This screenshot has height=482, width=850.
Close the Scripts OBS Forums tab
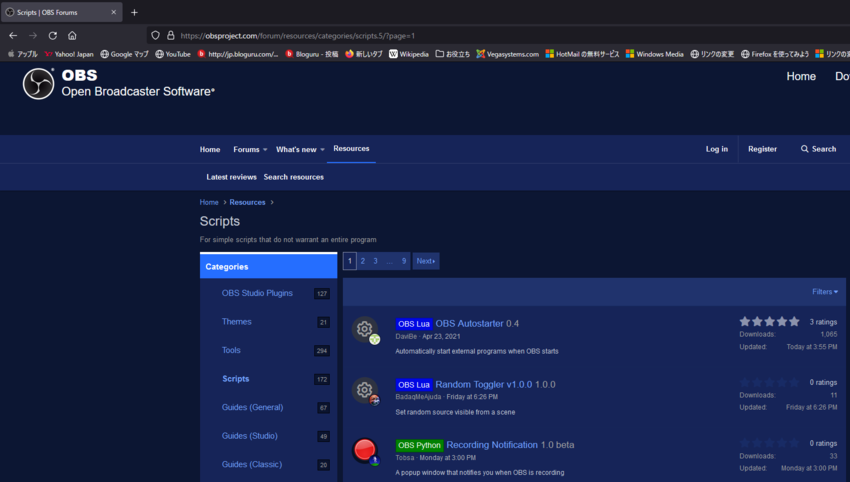[x=113, y=12]
